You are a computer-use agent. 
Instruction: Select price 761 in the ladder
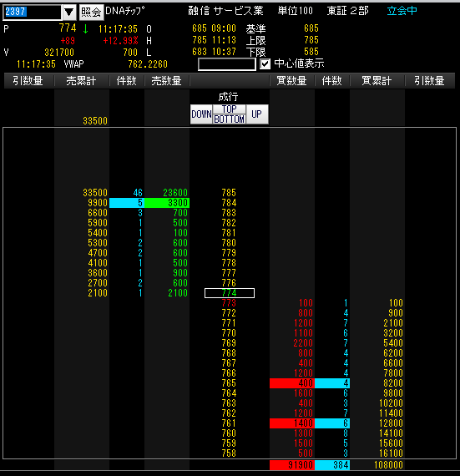pos(229,423)
